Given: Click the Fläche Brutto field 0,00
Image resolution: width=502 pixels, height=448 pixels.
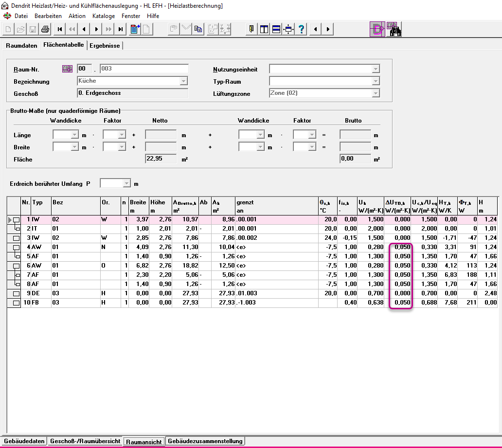Looking at the screenshot, I should (356, 159).
